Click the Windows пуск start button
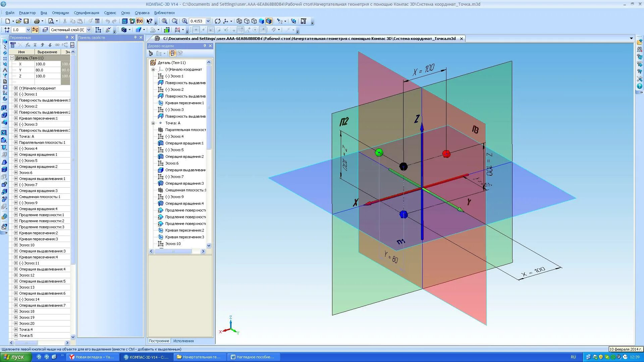 pyautogui.click(x=15, y=357)
